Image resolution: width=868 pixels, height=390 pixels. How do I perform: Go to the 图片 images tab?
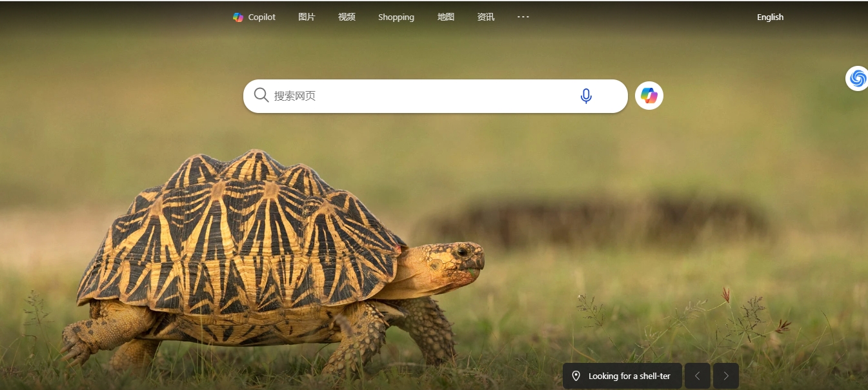(307, 17)
